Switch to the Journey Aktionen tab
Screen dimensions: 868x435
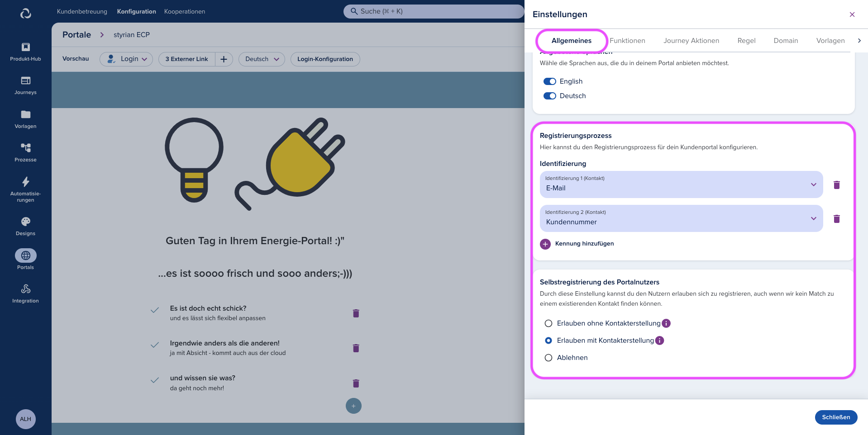(x=691, y=41)
